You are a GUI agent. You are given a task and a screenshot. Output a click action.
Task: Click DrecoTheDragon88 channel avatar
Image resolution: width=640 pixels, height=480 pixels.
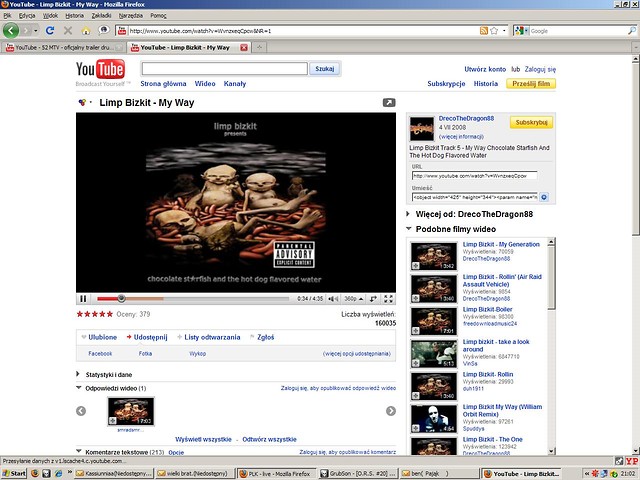coord(422,129)
